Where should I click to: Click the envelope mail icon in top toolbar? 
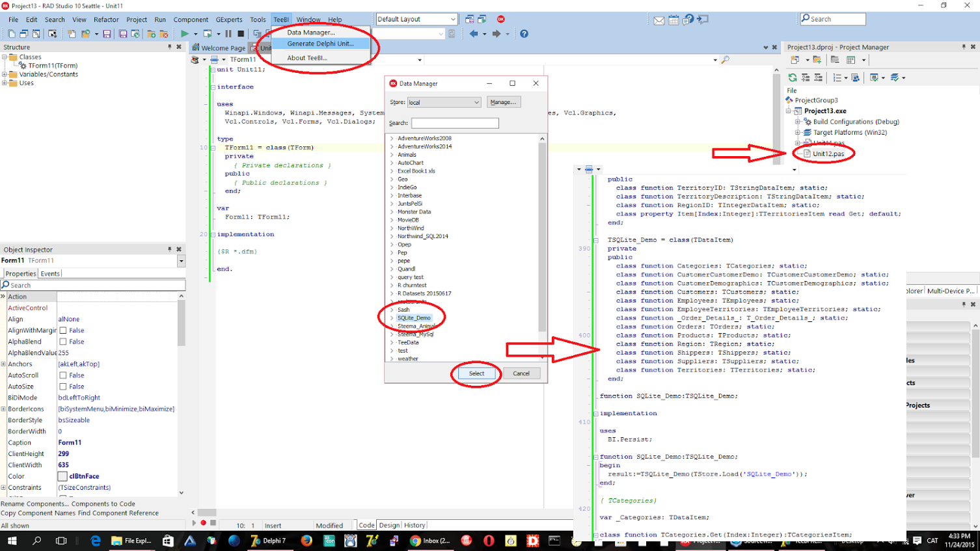659,20
